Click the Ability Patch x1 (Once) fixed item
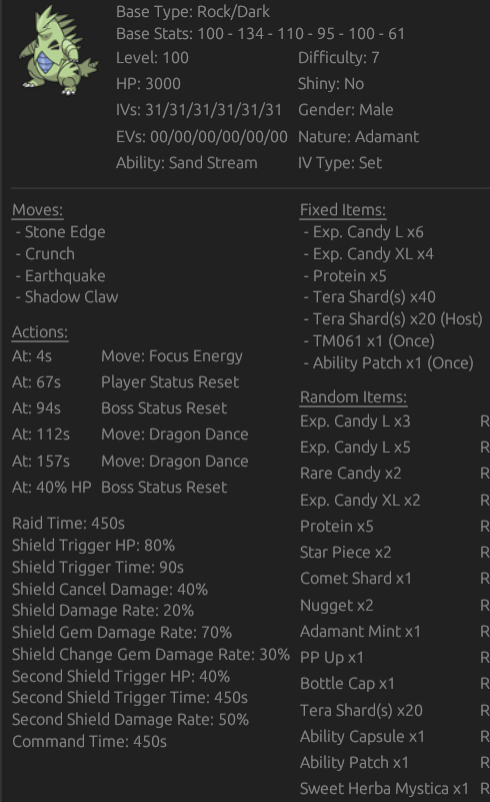 (393, 363)
